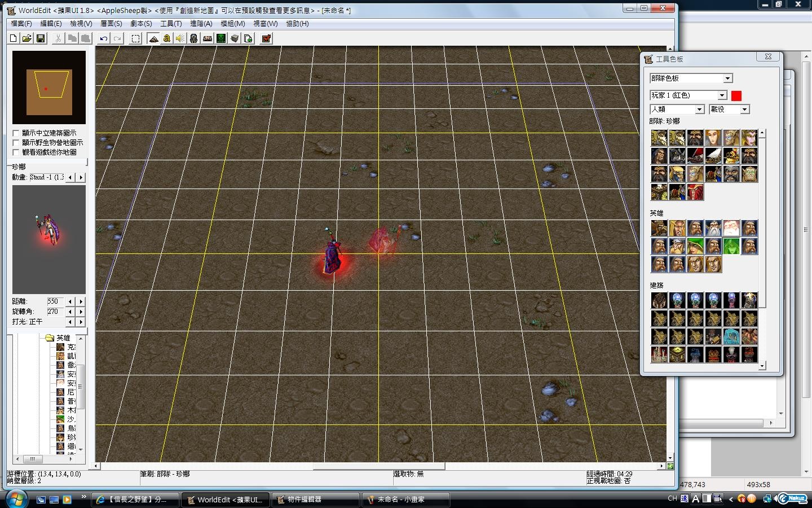Select the ship unit with red sail
Screen dimensions: 812x508
[695, 156]
